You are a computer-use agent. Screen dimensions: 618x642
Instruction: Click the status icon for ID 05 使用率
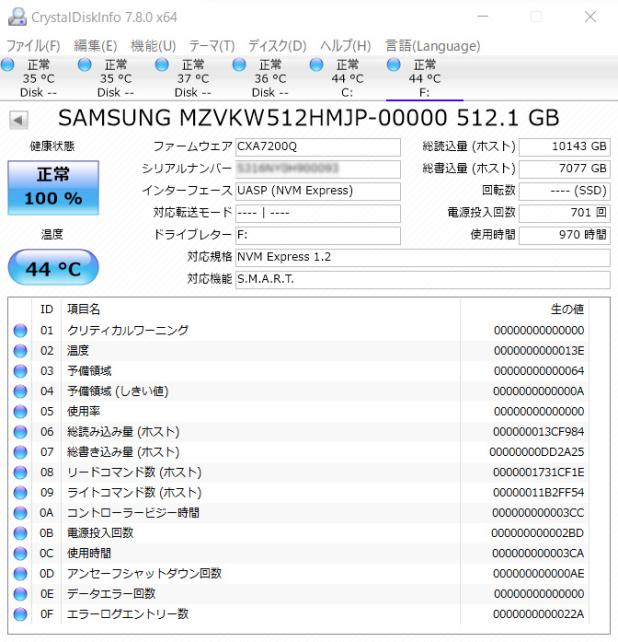pyautogui.click(x=20, y=411)
